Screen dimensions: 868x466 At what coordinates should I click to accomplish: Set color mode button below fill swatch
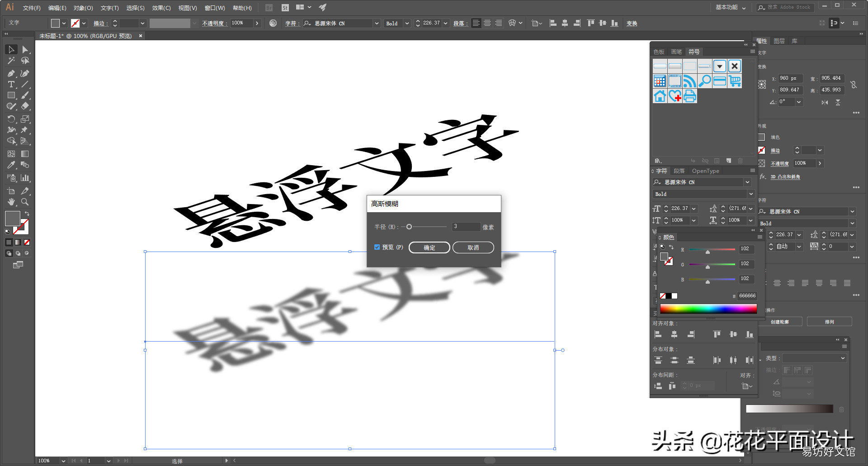pyautogui.click(x=9, y=243)
